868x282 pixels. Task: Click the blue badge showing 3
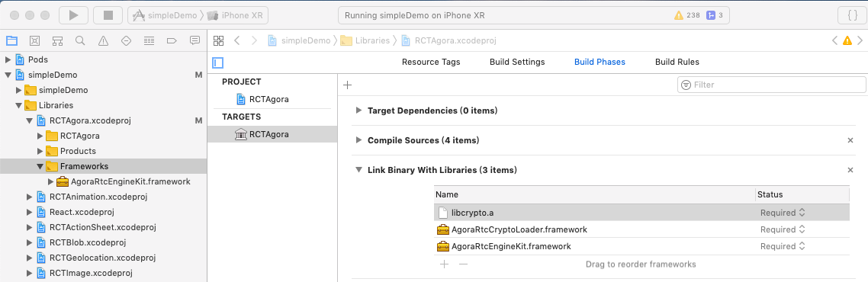coord(715,15)
